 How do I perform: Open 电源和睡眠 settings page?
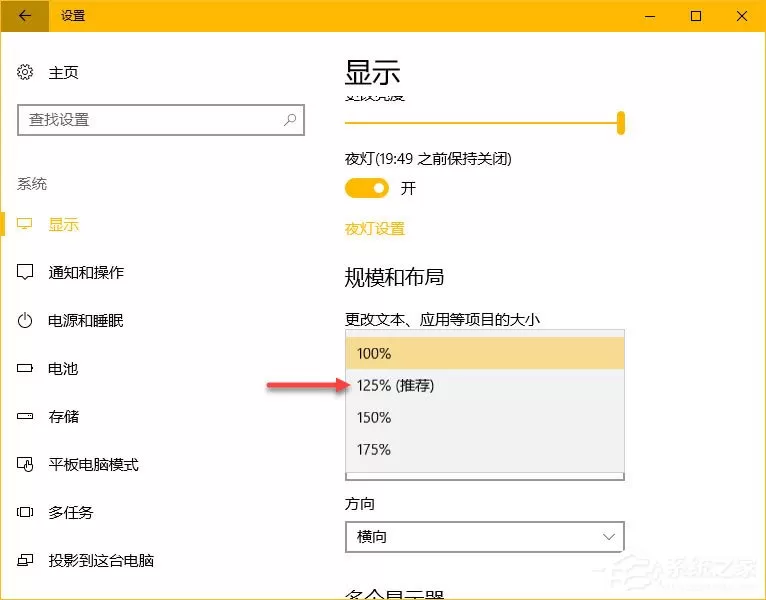(85, 321)
